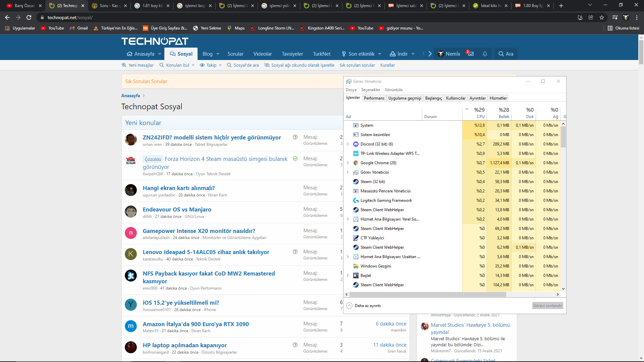Switch to the Performans tab in Task Manager
Viewport: 644px width, 362px height.
coord(374,98)
